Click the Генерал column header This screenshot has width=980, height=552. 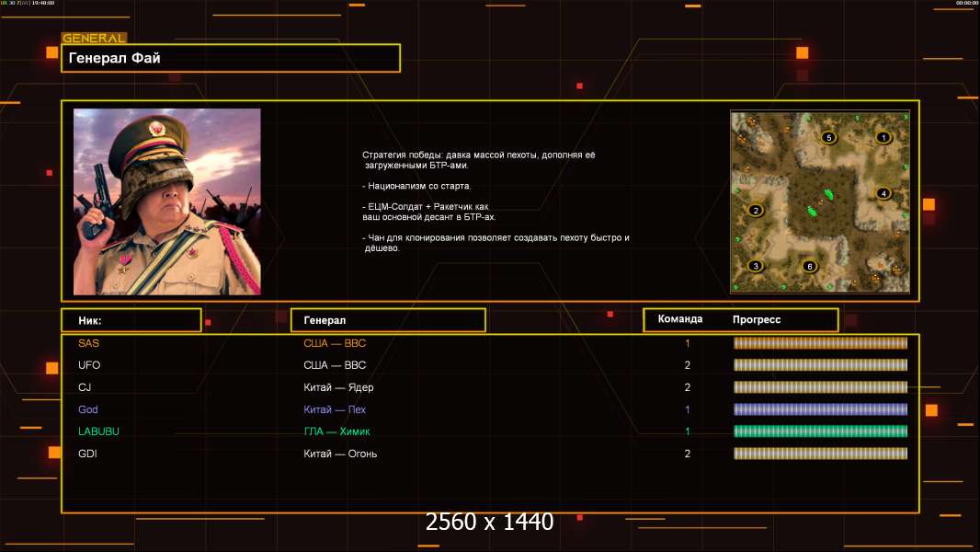387,320
